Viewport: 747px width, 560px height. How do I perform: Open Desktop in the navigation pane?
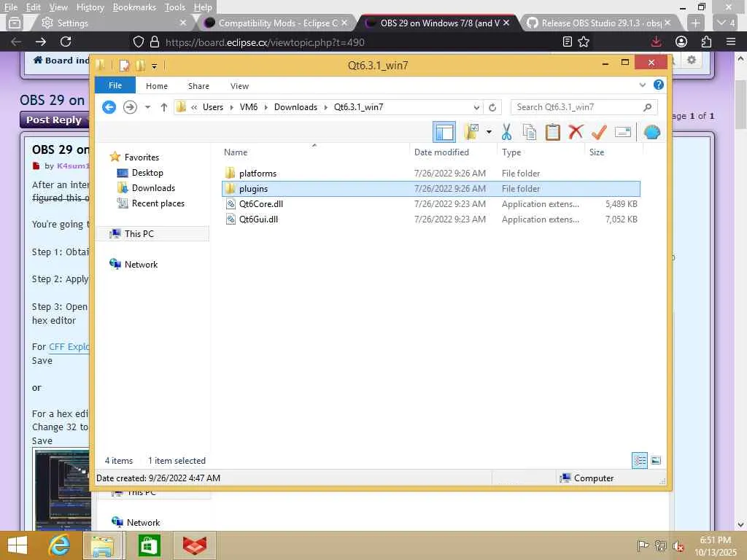point(147,172)
